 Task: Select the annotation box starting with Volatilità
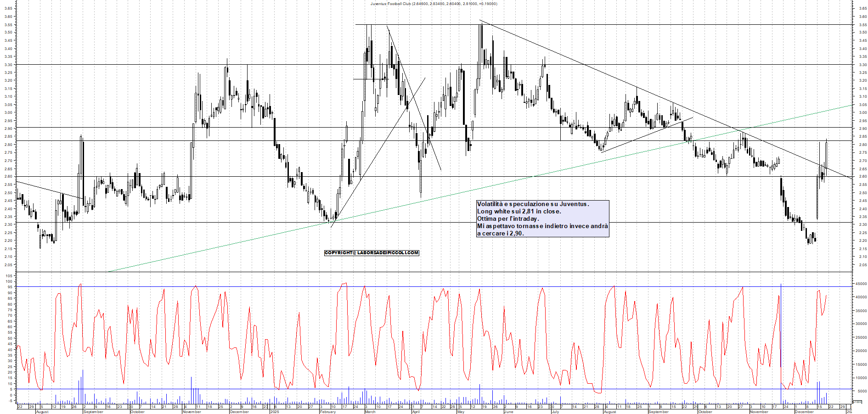tap(542, 218)
